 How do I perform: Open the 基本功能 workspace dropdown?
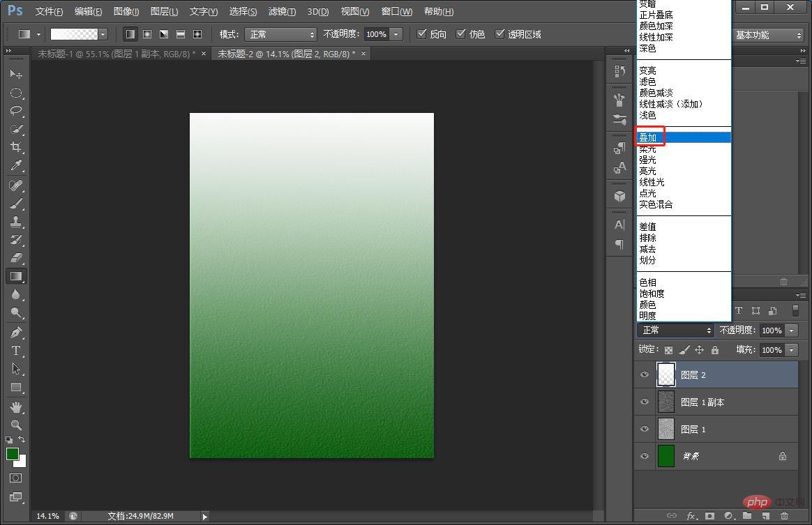click(768, 35)
